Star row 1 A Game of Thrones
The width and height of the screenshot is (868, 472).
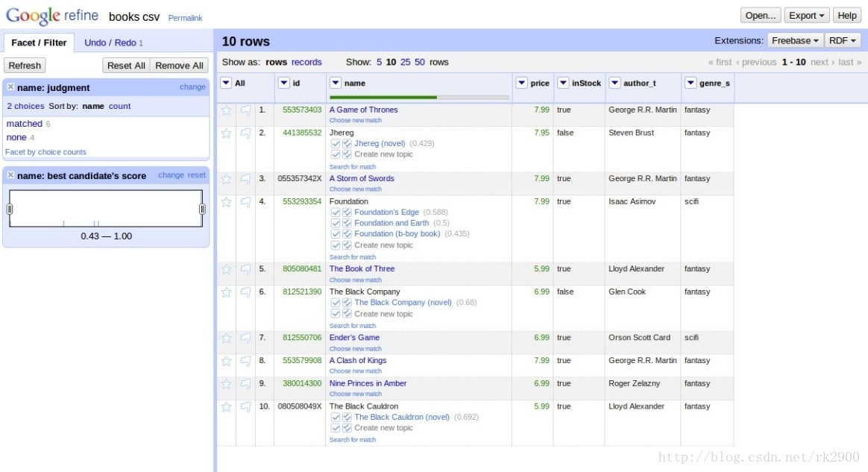[x=227, y=110]
